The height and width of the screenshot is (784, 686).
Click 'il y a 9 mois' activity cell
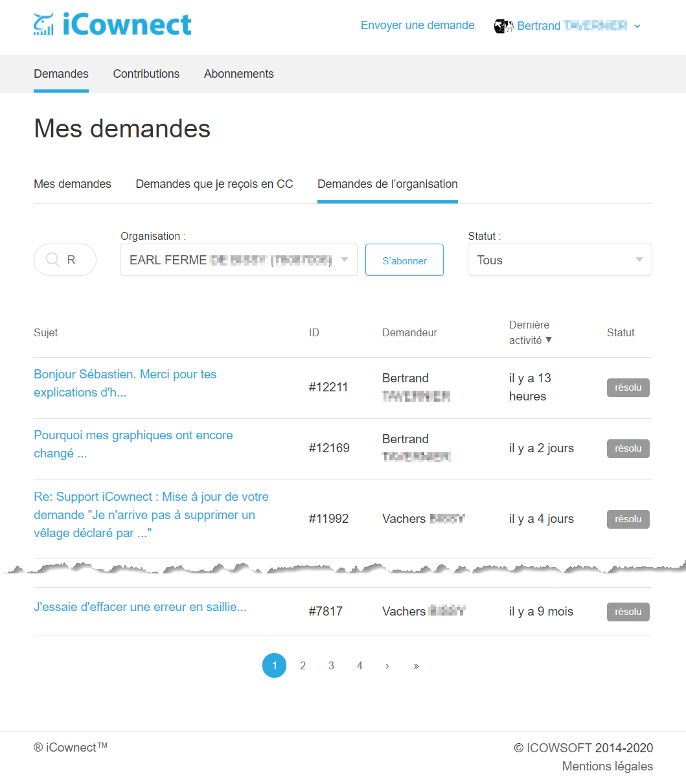coord(541,612)
